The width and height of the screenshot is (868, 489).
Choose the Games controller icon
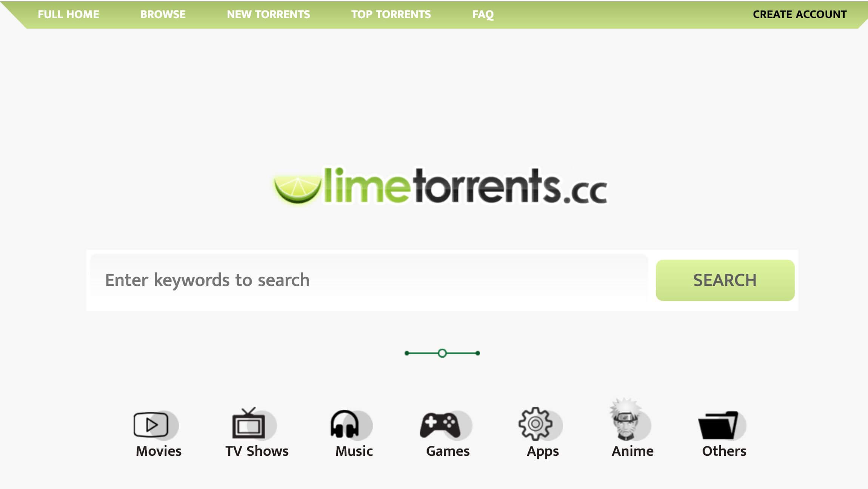pyautogui.click(x=440, y=425)
